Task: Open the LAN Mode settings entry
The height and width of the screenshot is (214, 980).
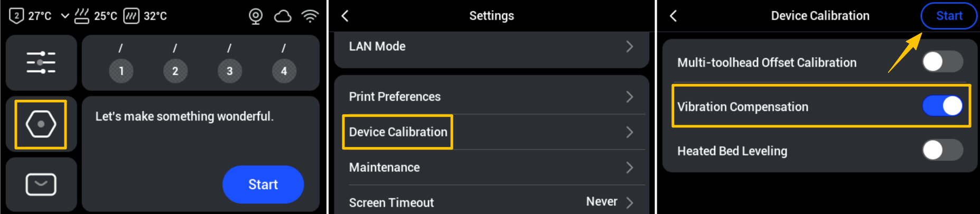Action: (x=491, y=46)
